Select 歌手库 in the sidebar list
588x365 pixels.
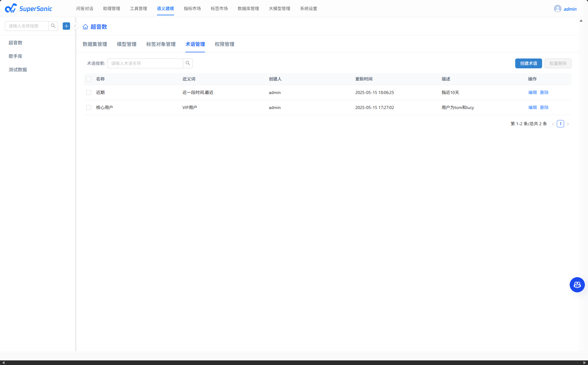coord(16,56)
